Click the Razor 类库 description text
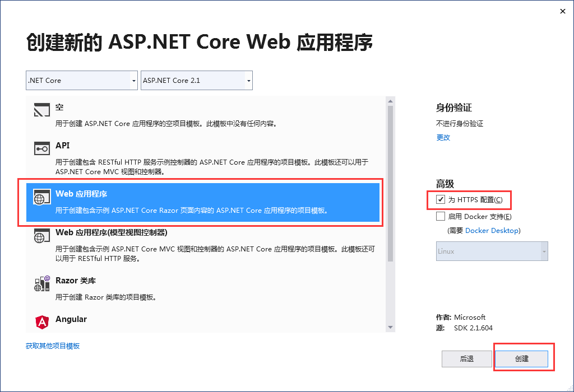The height and width of the screenshot is (392, 574). pos(107,297)
